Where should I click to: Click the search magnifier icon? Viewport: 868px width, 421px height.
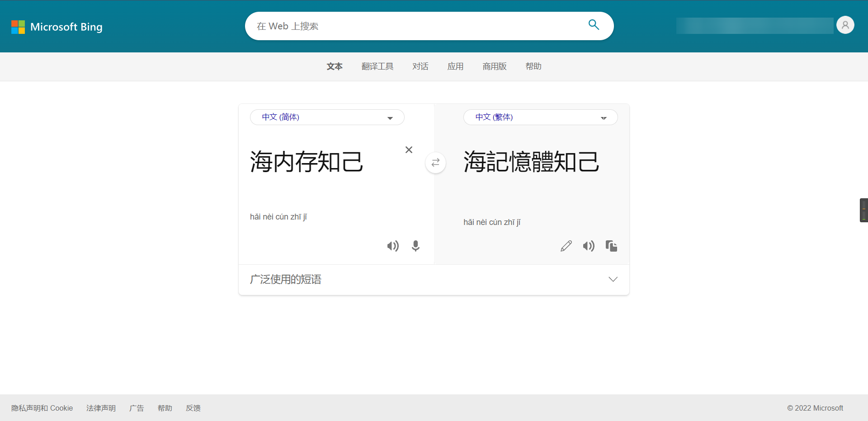click(594, 25)
